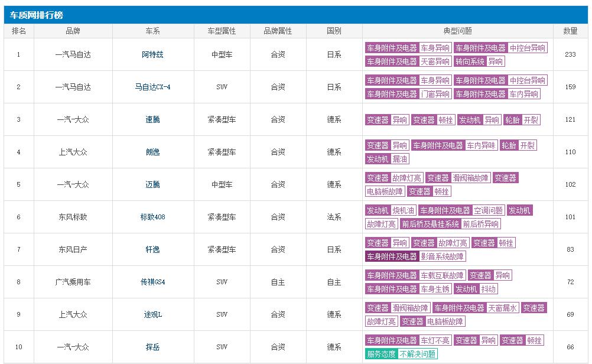592x364 pixels.
Task: Click the 排名 column header
Action: click(x=19, y=31)
